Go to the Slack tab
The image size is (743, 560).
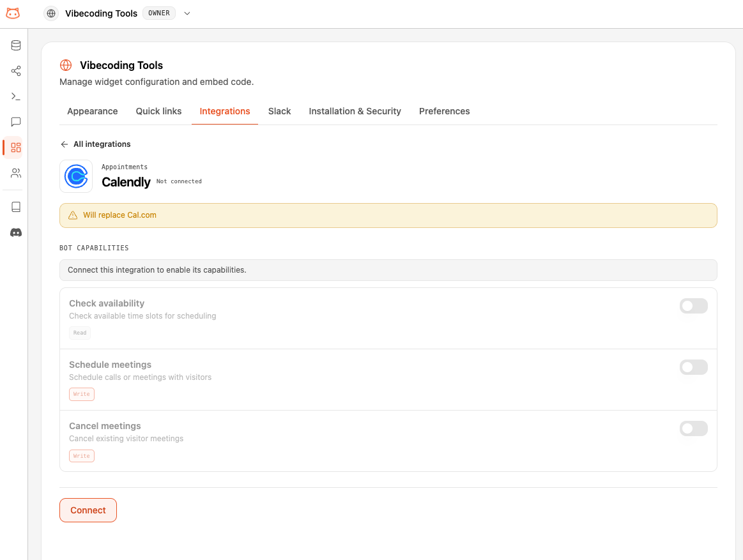280,111
